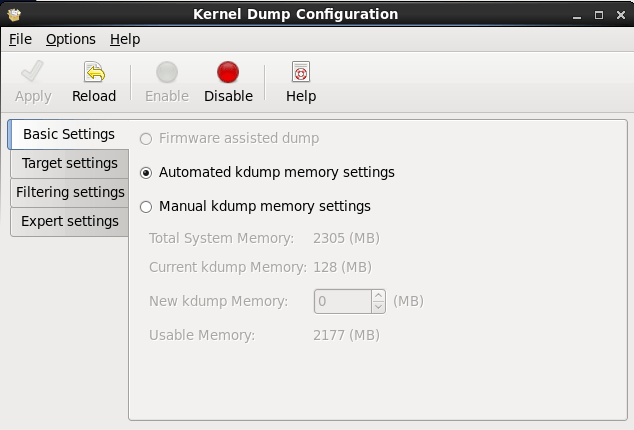The image size is (634, 430).
Task: Select Firmware assisted dump radio option
Action: [147, 138]
